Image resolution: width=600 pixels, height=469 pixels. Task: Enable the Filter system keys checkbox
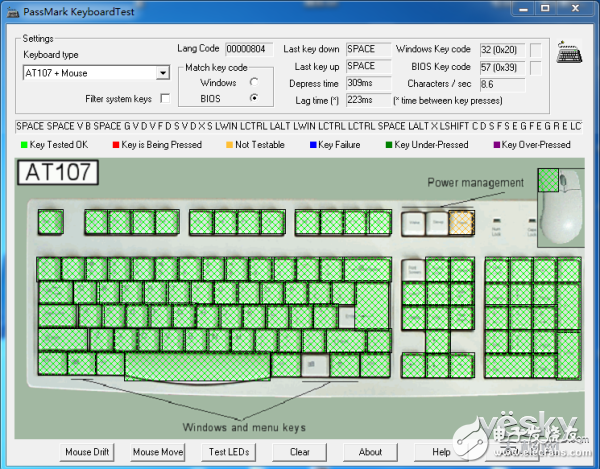[165, 98]
